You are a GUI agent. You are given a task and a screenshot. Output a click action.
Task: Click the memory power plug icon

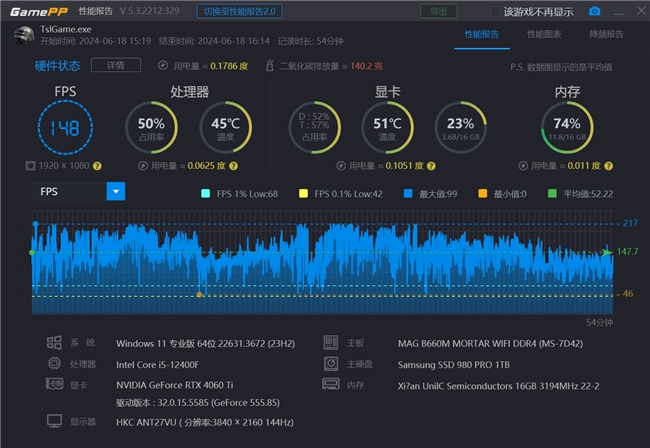(523, 166)
